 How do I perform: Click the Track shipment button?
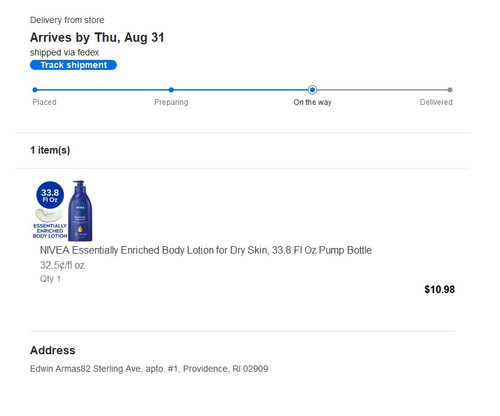(x=73, y=65)
